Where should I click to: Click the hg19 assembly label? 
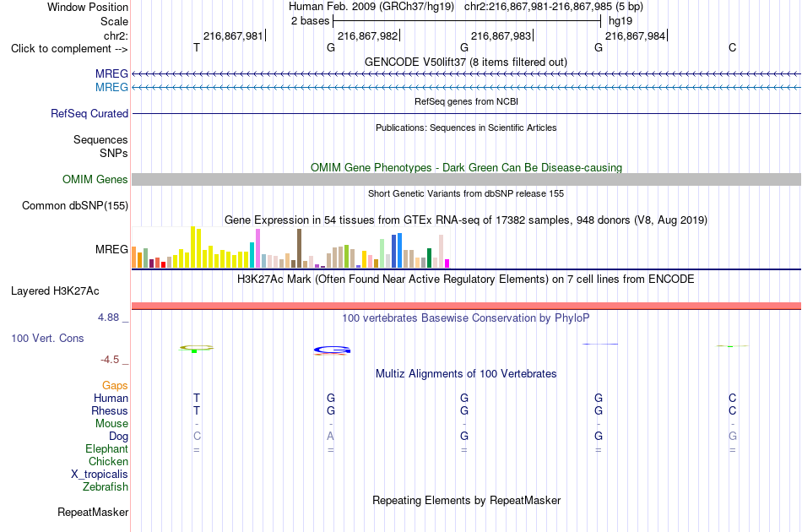click(x=620, y=21)
